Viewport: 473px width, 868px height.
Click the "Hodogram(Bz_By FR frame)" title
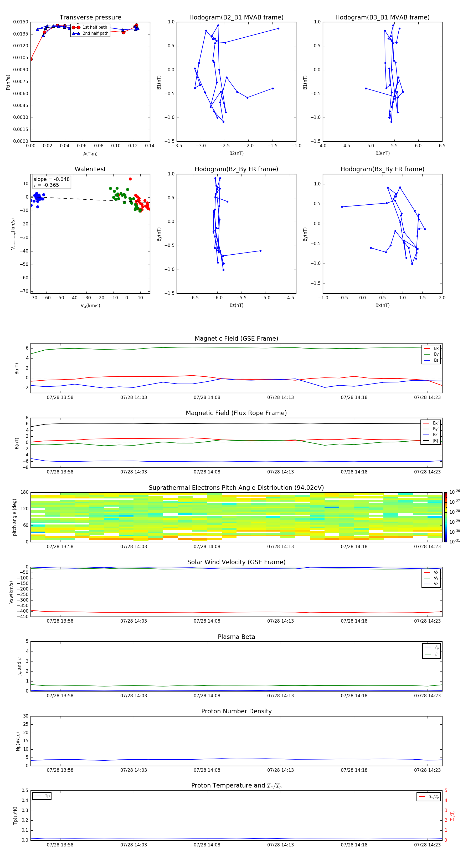(x=236, y=169)
